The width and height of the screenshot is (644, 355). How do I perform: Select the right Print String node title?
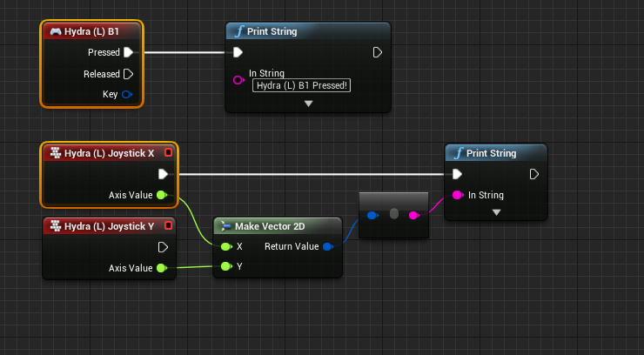pyautogui.click(x=491, y=153)
